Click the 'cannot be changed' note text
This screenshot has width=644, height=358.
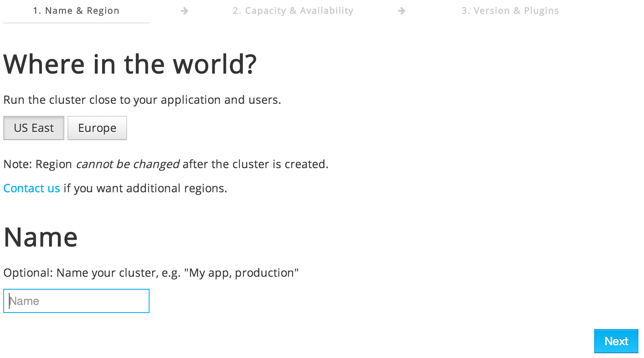(x=127, y=164)
